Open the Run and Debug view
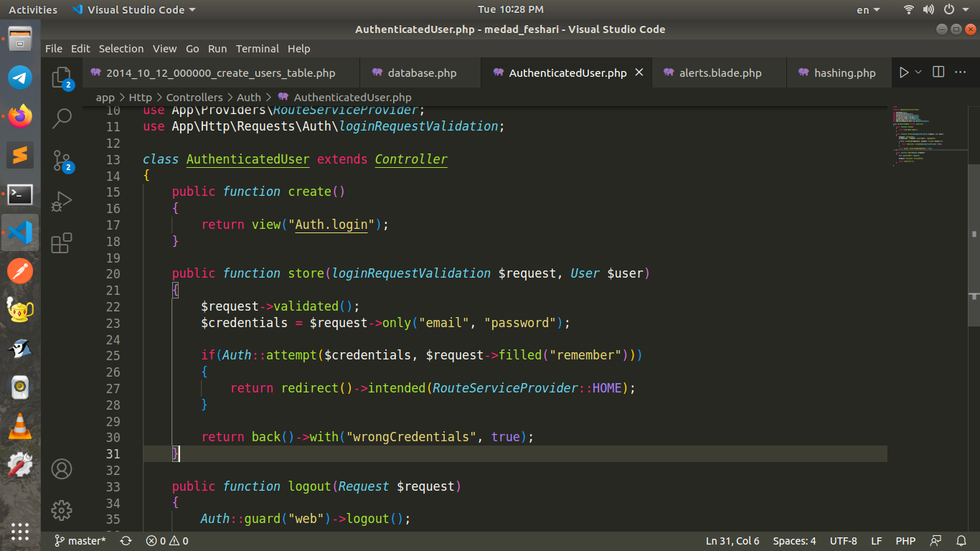The image size is (980, 551). coord(62,202)
